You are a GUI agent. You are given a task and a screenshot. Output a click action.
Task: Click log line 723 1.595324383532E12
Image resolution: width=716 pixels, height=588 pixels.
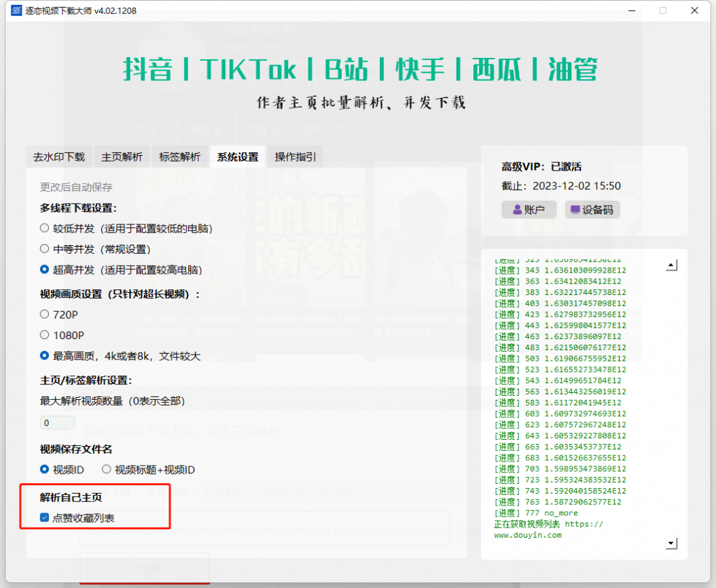(x=560, y=480)
